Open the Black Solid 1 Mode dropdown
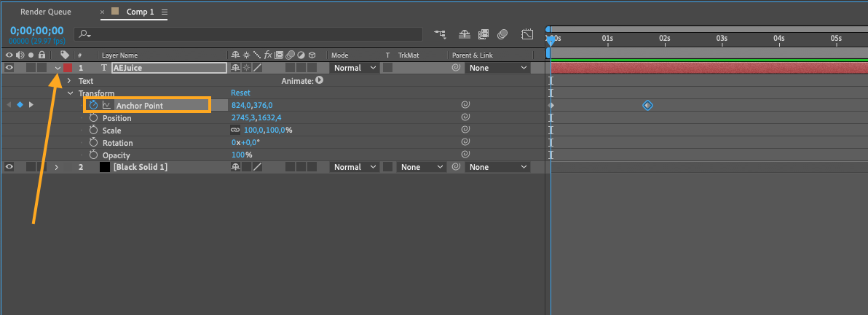Viewport: 868px width, 315px height. pos(355,166)
